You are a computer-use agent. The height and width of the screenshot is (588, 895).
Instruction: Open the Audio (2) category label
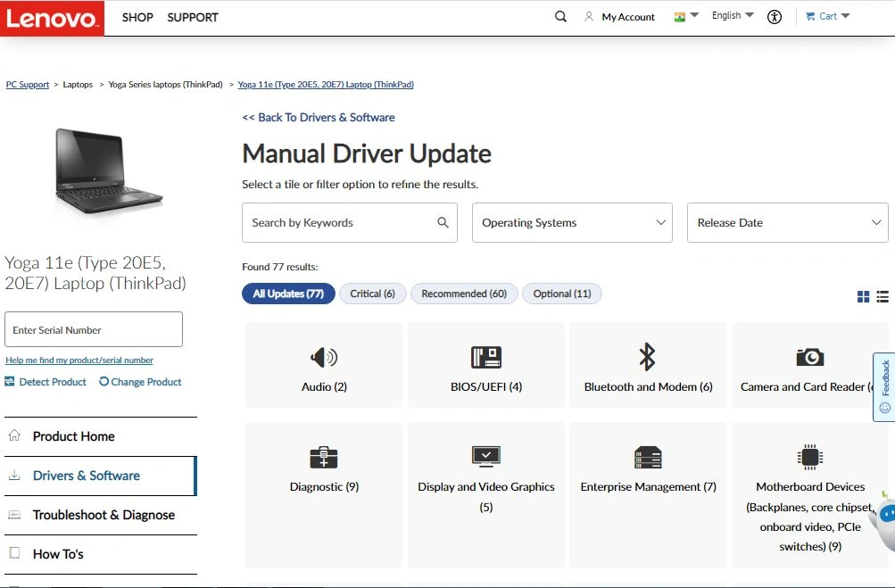coord(324,387)
